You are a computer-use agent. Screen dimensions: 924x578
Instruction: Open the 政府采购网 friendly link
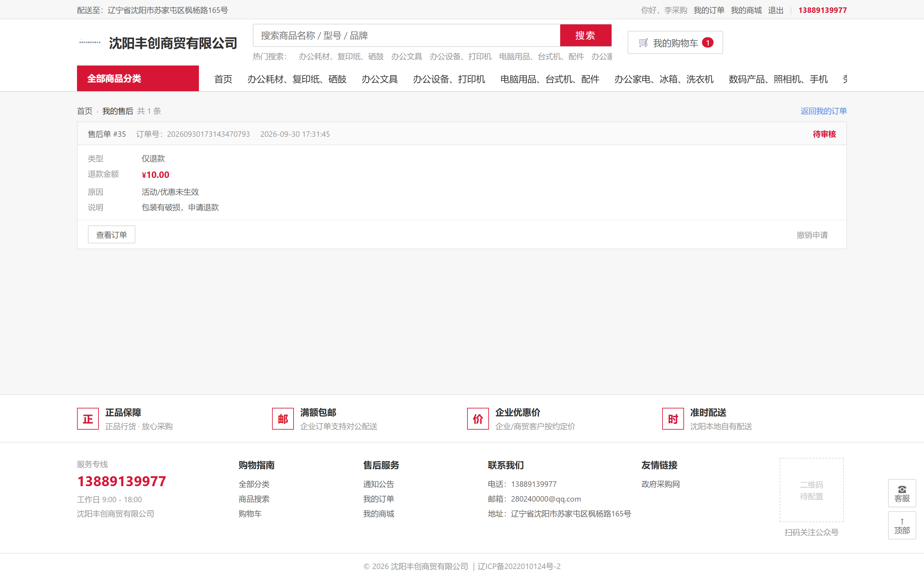click(661, 484)
